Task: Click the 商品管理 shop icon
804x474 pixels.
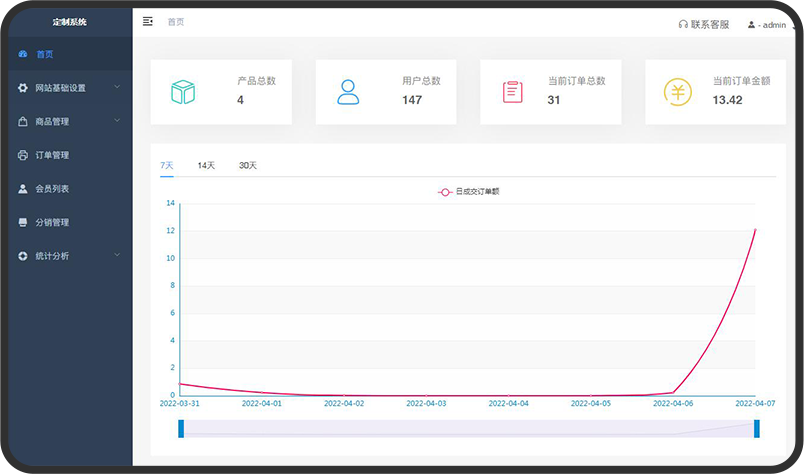Action: tap(23, 122)
